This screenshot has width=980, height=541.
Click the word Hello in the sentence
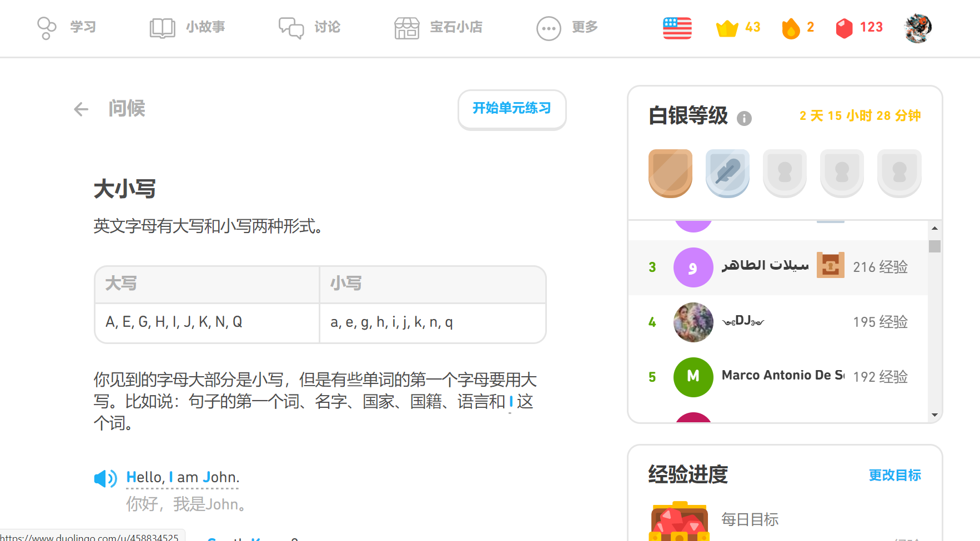(144, 477)
